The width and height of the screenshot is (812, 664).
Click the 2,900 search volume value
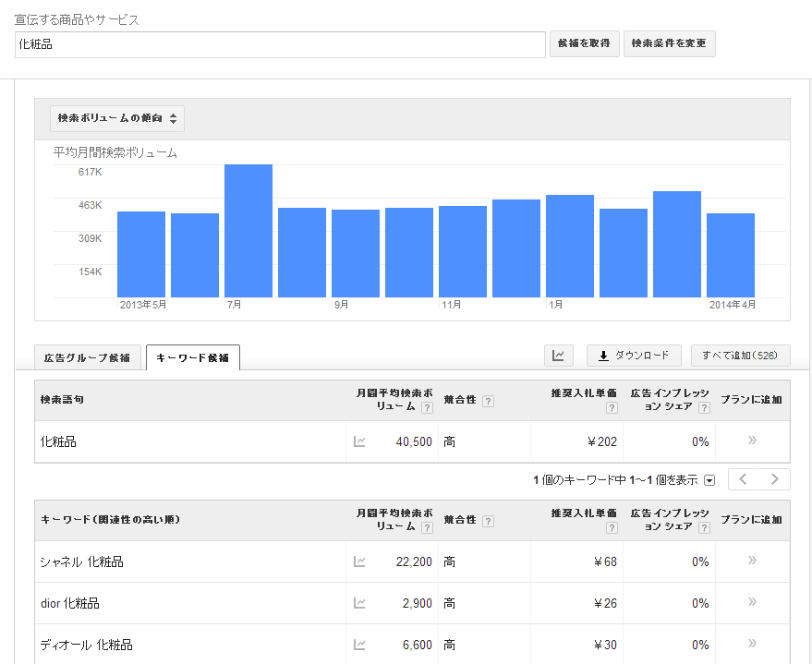(x=418, y=603)
